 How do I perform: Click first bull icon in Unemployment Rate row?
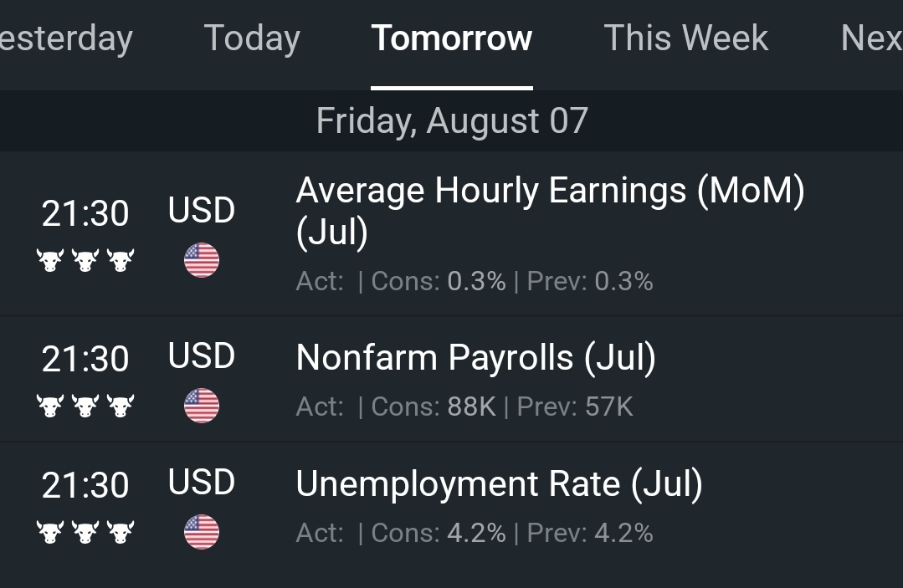(x=50, y=532)
